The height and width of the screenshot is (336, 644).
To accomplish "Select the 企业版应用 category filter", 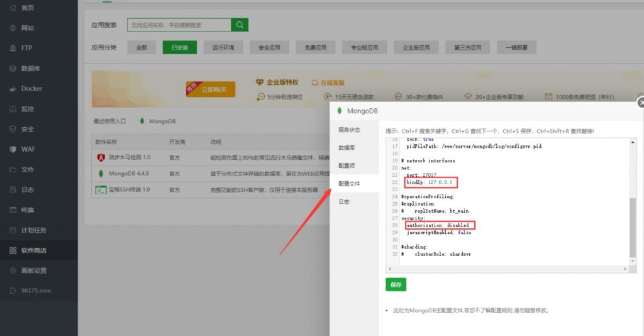I will 416,47.
